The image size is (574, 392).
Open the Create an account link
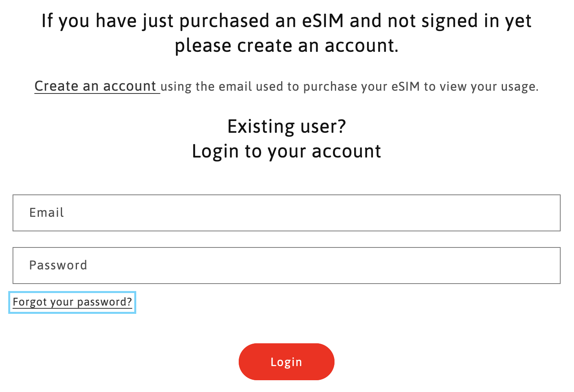pos(95,86)
